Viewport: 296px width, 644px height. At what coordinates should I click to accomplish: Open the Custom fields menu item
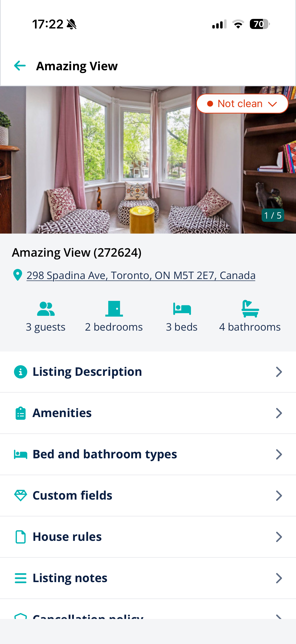pos(148,495)
